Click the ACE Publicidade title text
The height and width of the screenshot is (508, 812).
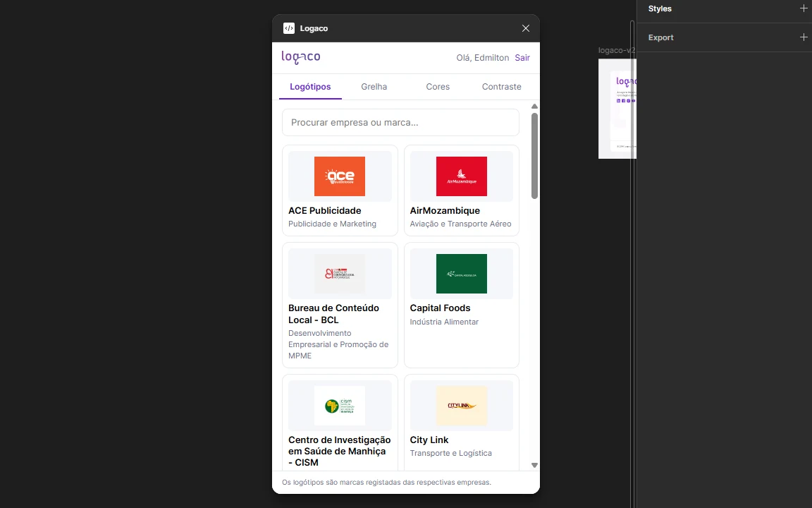pos(325,210)
